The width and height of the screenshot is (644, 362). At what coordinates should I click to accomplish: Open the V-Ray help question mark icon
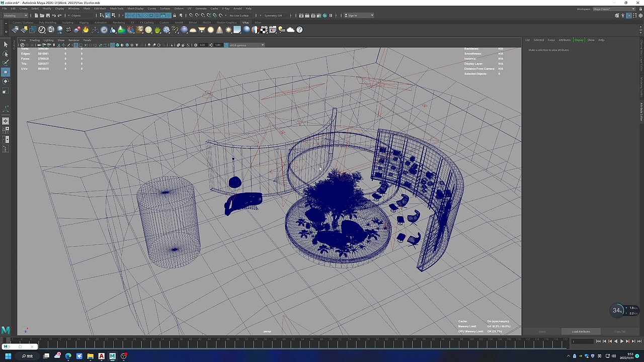[300, 30]
